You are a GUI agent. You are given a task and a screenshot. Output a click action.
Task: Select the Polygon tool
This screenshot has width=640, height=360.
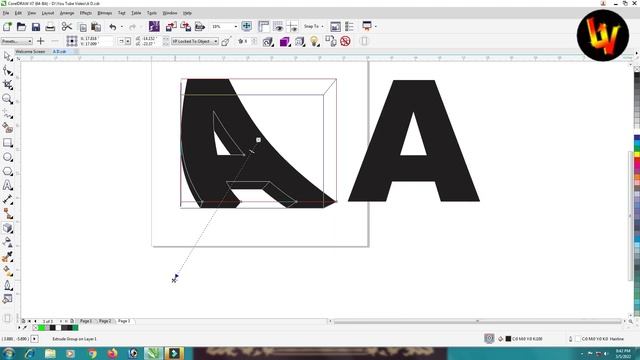(x=7, y=171)
